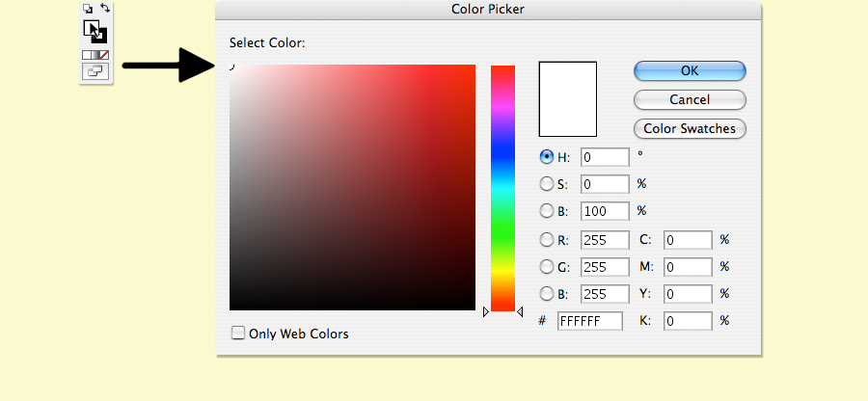
Task: Select the G green radio button
Action: (547, 267)
